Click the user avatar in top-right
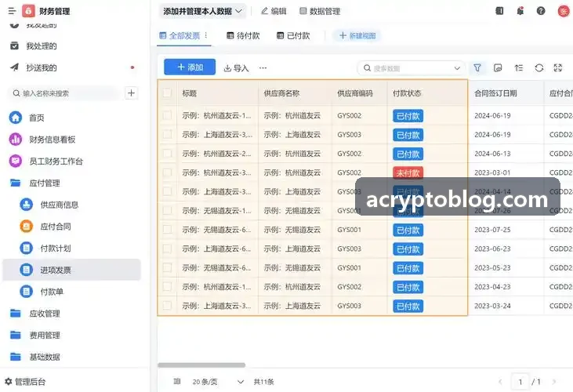573x392 pixels. coord(564,11)
